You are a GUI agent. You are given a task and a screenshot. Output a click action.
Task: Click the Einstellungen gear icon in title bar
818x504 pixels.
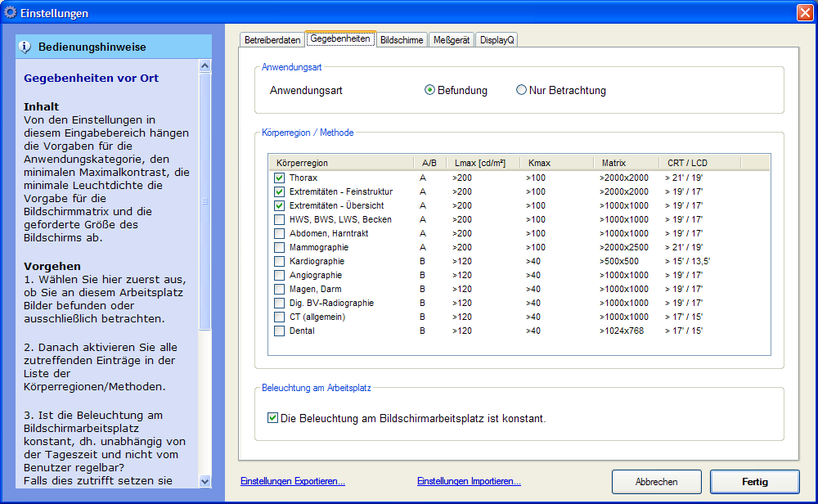coord(10,12)
